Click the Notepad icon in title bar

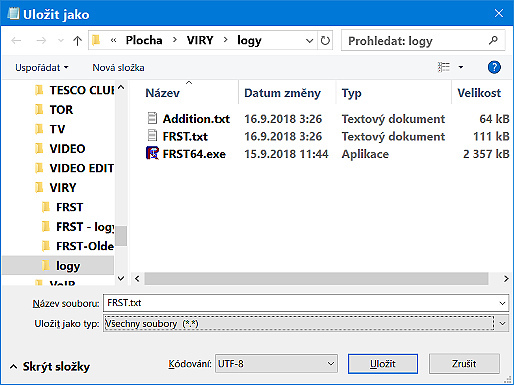click(x=13, y=14)
